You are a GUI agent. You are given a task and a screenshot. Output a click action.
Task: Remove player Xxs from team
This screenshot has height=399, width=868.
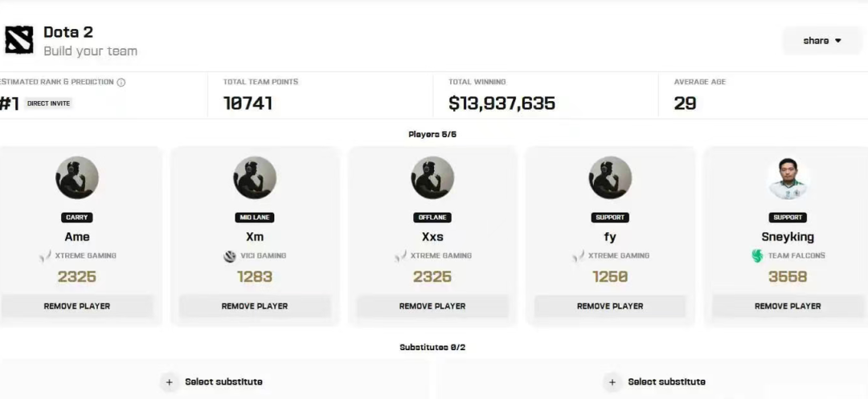[x=432, y=306]
